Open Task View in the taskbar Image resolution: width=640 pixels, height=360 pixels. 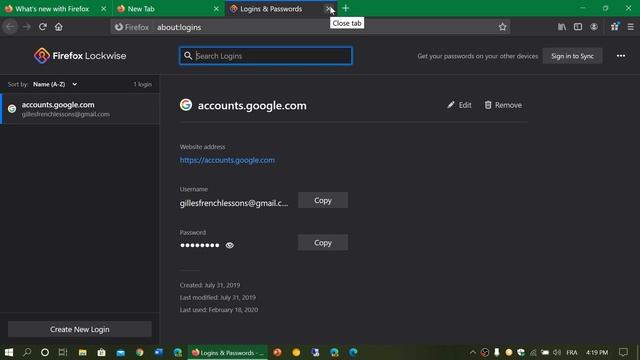coord(63,352)
